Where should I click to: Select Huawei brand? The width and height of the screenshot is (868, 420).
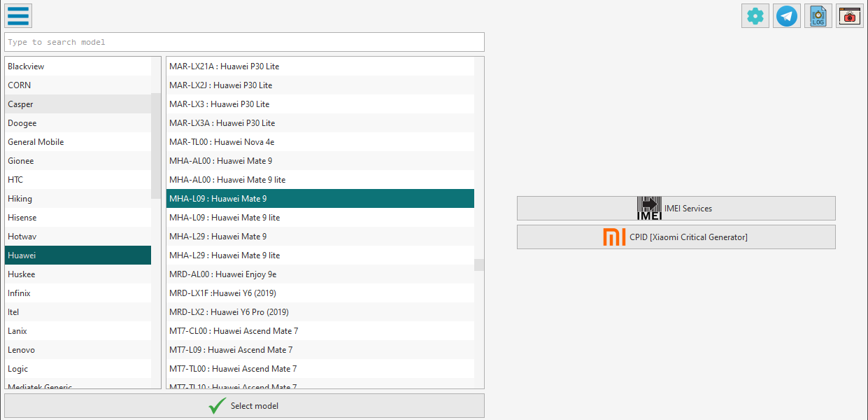point(78,255)
